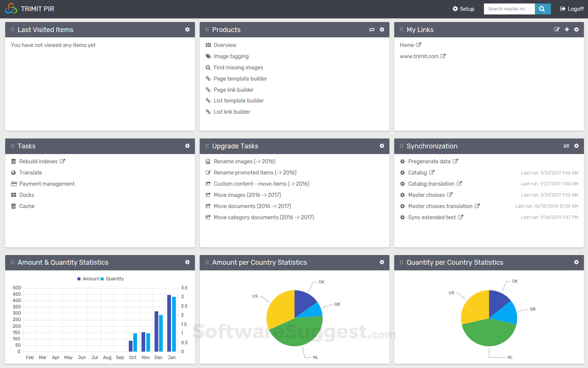Image resolution: width=588 pixels, height=368 pixels.
Task: Click the Tasks panel drag handle
Action: pyautogui.click(x=12, y=146)
